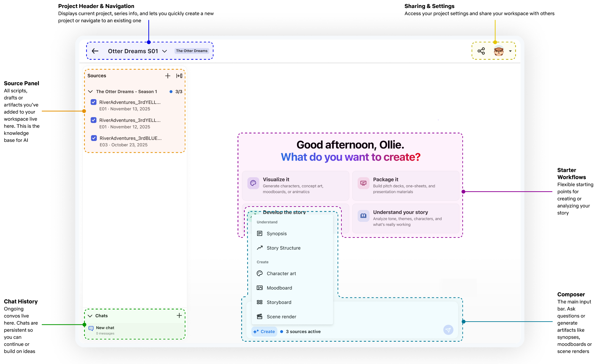Uncheck RiverAdventures_3rdYELL November 13 source
The height and width of the screenshot is (364, 597).
coord(93,102)
